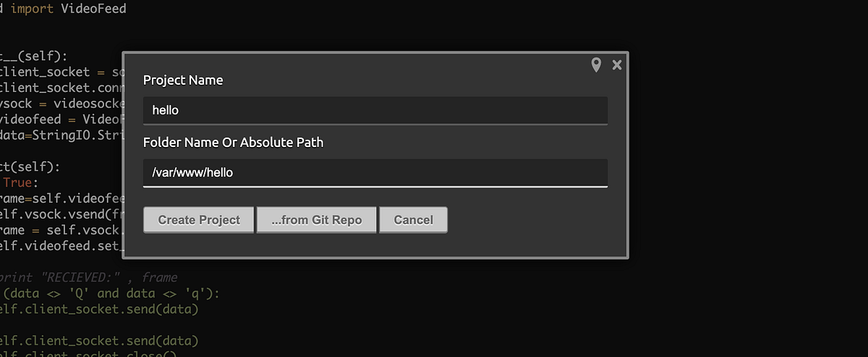Focus the Project Name field containing hello
The width and height of the screenshot is (868, 357).
pyautogui.click(x=375, y=111)
